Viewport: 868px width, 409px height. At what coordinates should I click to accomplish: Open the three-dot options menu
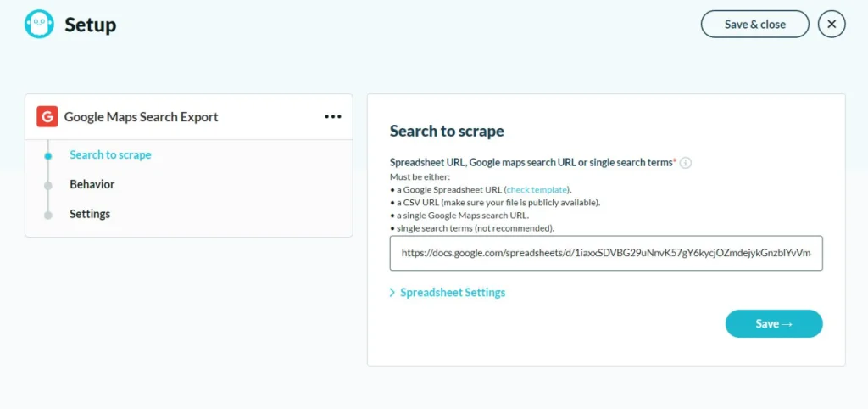click(x=332, y=117)
